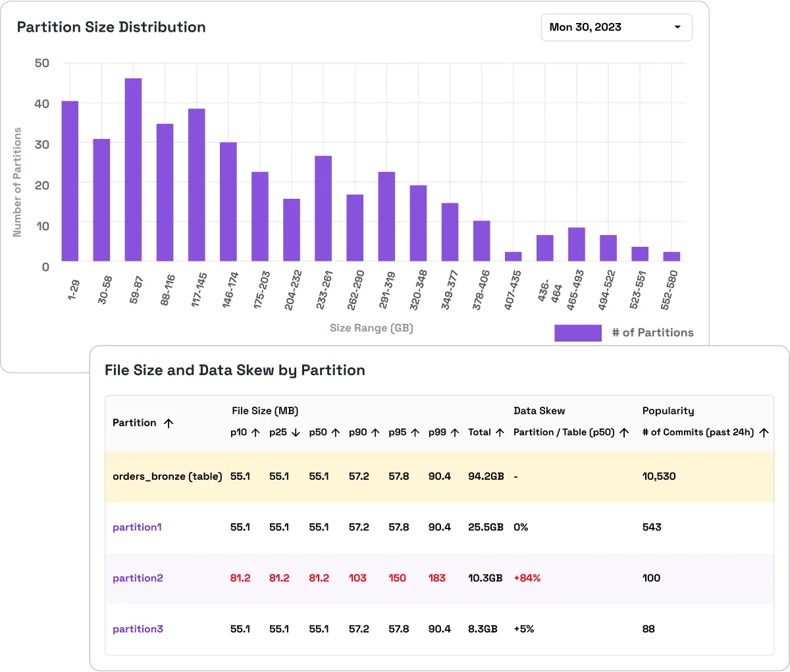The width and height of the screenshot is (790, 672).
Task: Click the 233-261 GB bar in chart
Action: [x=323, y=209]
